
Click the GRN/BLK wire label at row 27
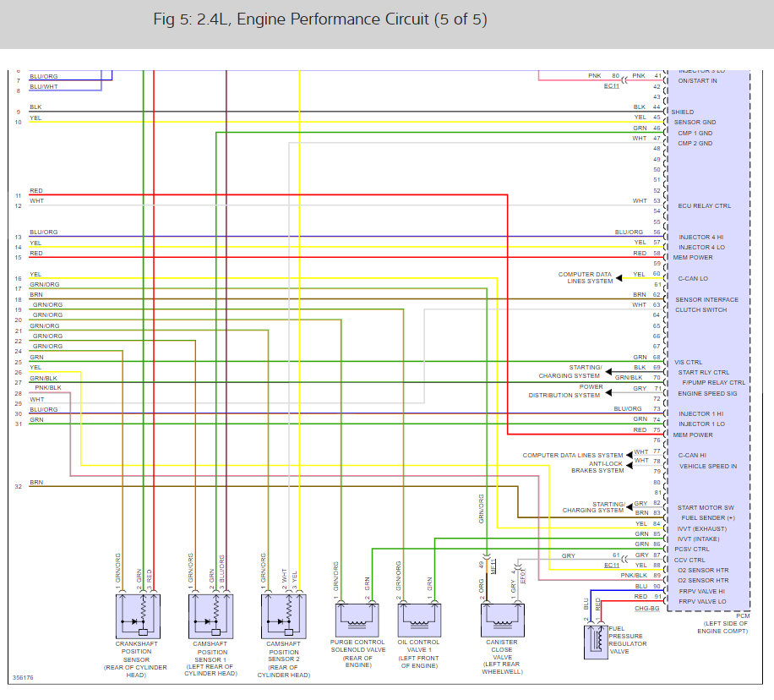pyautogui.click(x=43, y=379)
